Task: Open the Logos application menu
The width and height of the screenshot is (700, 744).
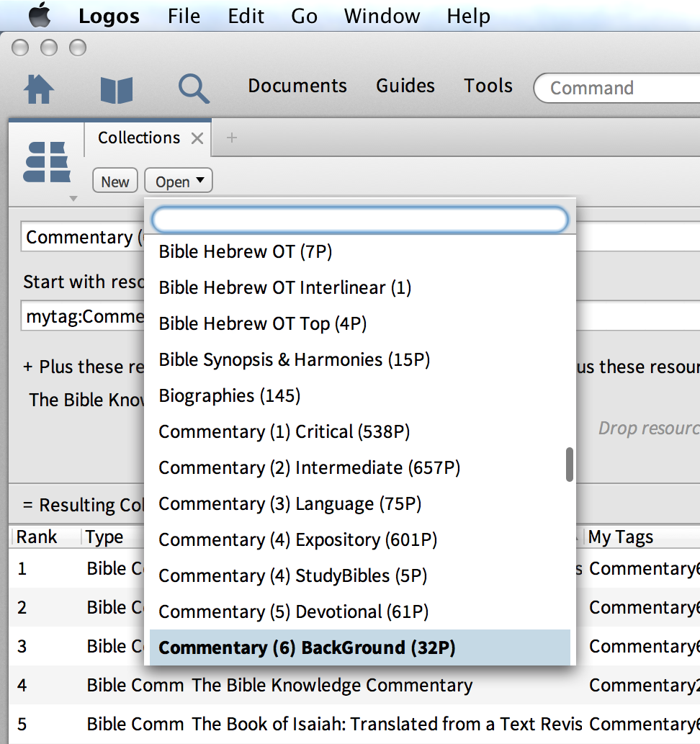Action: pos(109,16)
